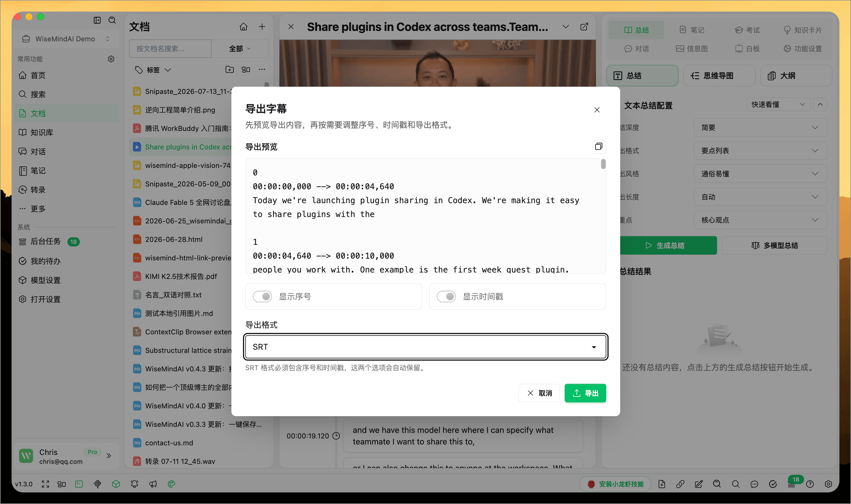Open the 简要 summary depth dropdown
This screenshot has width=851, height=504.
pos(760,128)
